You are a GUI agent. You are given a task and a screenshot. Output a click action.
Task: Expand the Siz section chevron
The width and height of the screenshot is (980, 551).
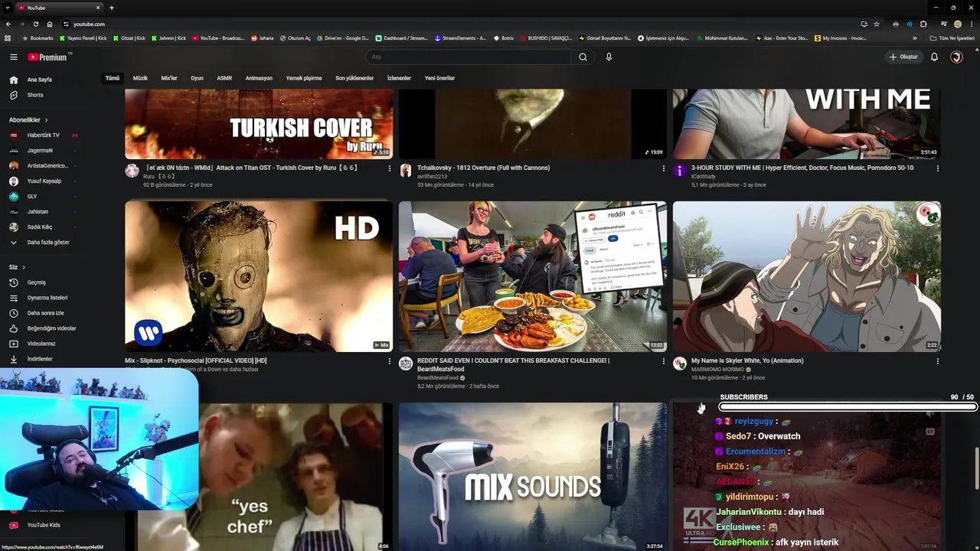click(24, 267)
